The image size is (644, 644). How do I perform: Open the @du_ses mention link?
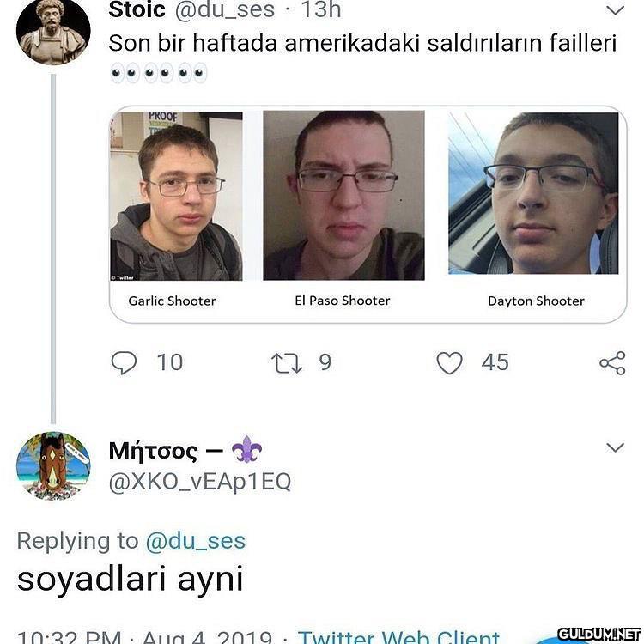[196, 540]
